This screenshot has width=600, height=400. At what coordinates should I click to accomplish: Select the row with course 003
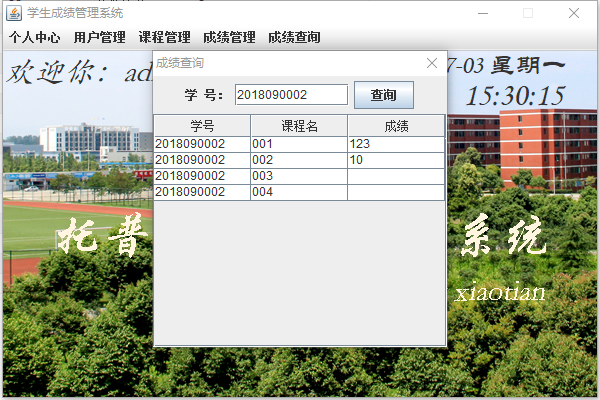click(299, 176)
